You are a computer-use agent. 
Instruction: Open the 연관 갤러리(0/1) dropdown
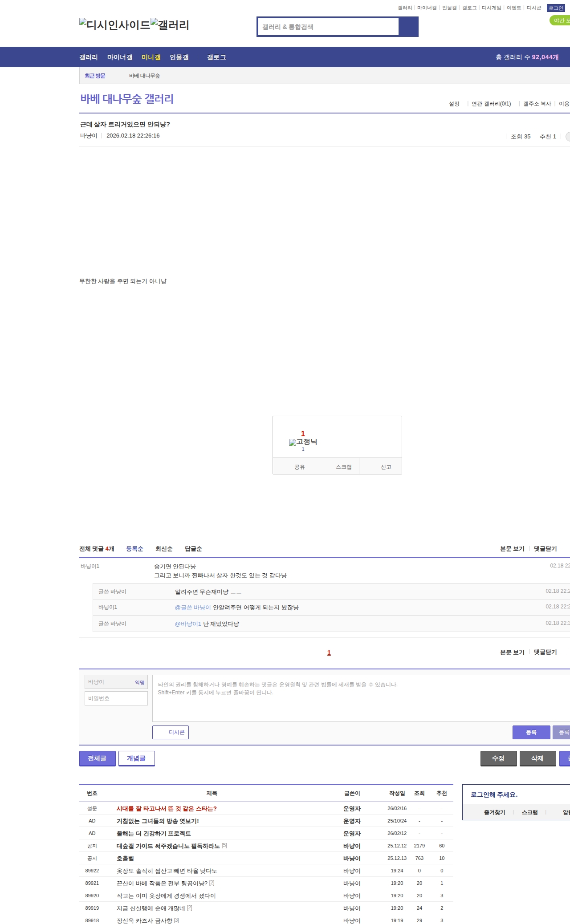coord(491,104)
